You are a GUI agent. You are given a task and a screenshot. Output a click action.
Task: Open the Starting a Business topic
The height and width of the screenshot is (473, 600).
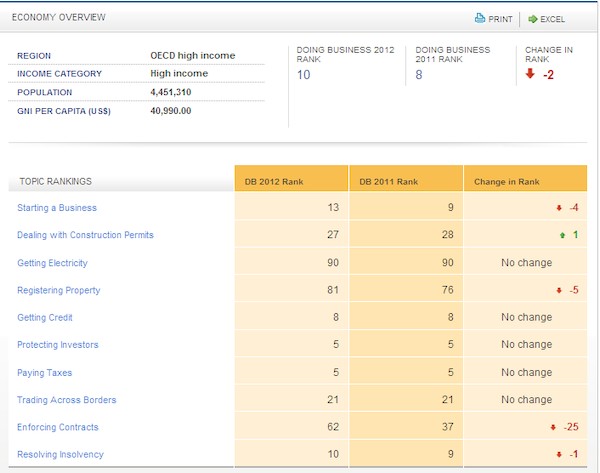pos(57,208)
